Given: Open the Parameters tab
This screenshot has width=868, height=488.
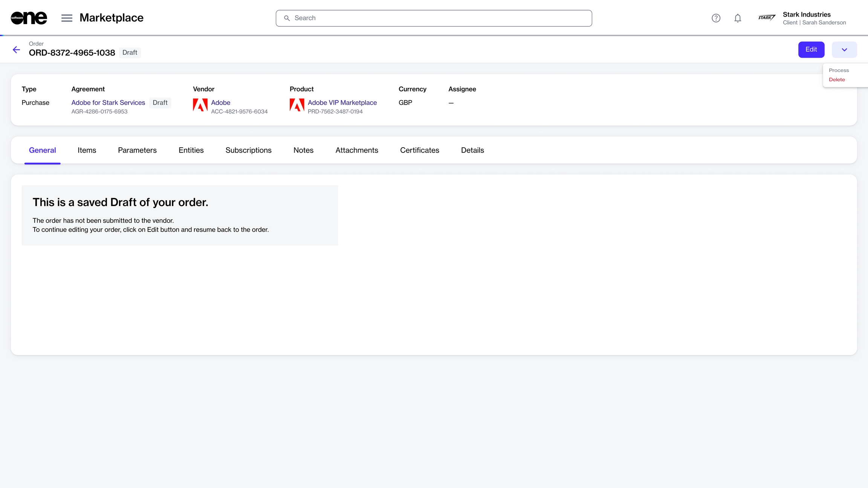Looking at the screenshot, I should tap(137, 150).
